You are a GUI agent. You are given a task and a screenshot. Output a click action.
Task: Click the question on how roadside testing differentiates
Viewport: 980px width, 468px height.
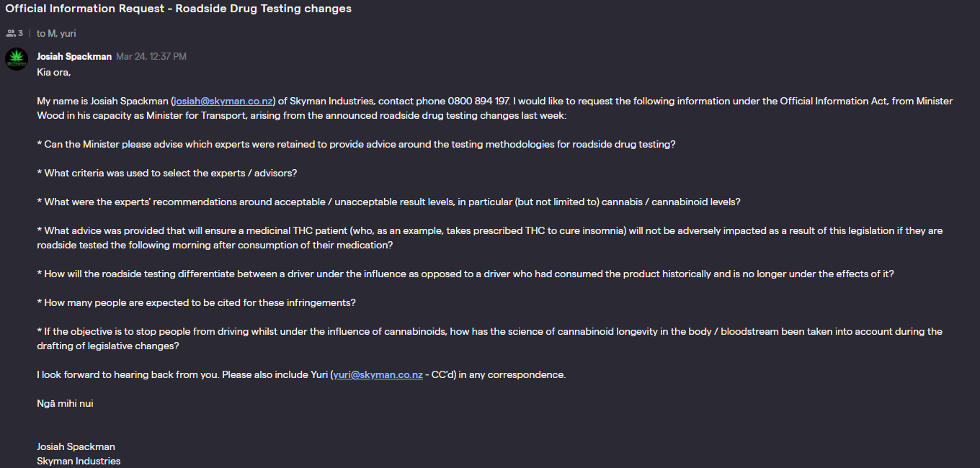[465, 274]
